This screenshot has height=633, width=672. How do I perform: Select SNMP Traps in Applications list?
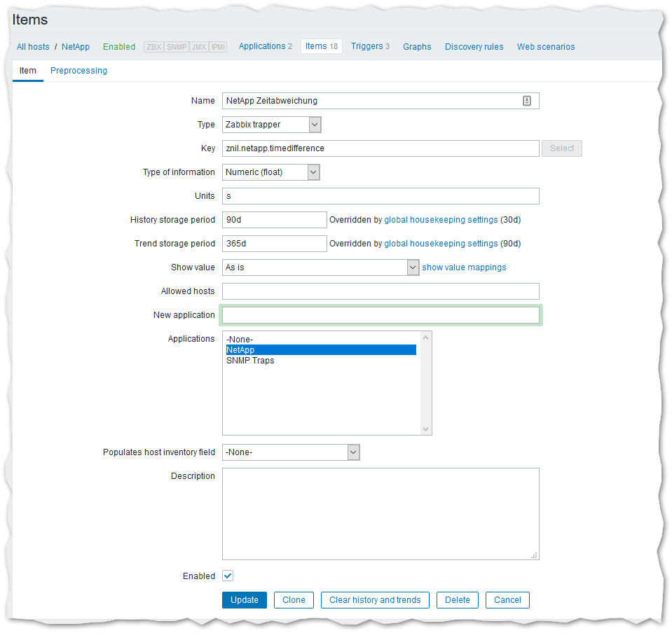click(250, 361)
